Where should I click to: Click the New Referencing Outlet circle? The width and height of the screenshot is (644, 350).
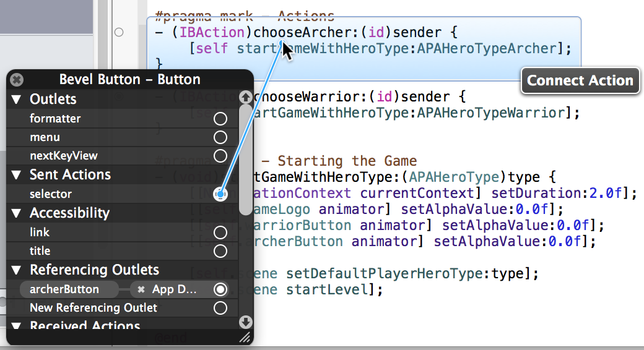click(x=220, y=308)
